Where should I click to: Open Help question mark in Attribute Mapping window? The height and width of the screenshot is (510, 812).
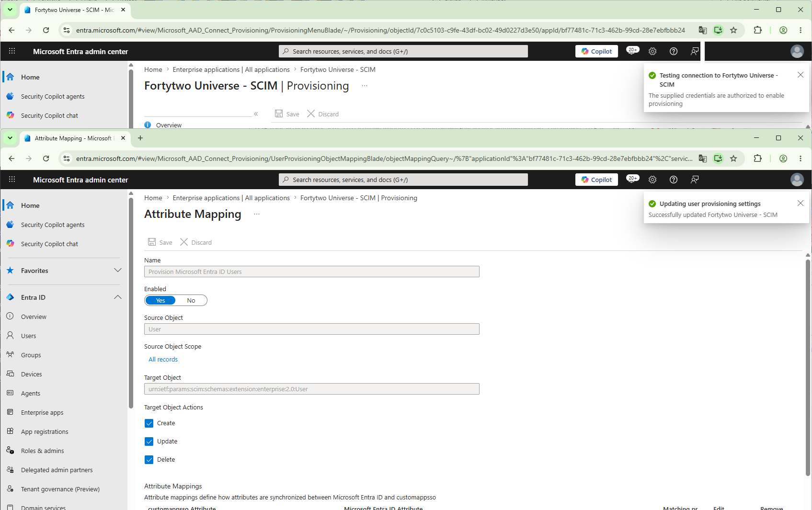point(674,180)
